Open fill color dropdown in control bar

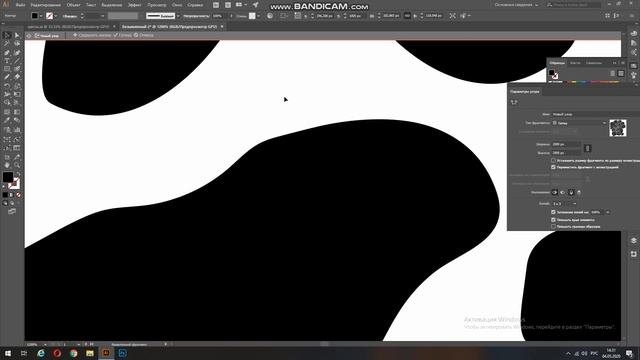pyautogui.click(x=41, y=16)
